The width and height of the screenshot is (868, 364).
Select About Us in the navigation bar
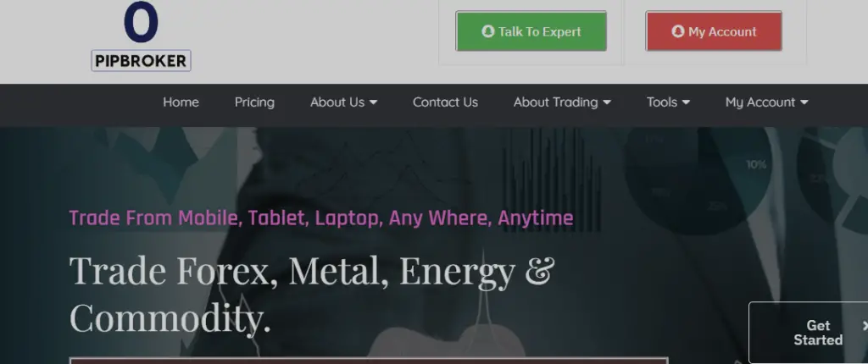coord(337,102)
